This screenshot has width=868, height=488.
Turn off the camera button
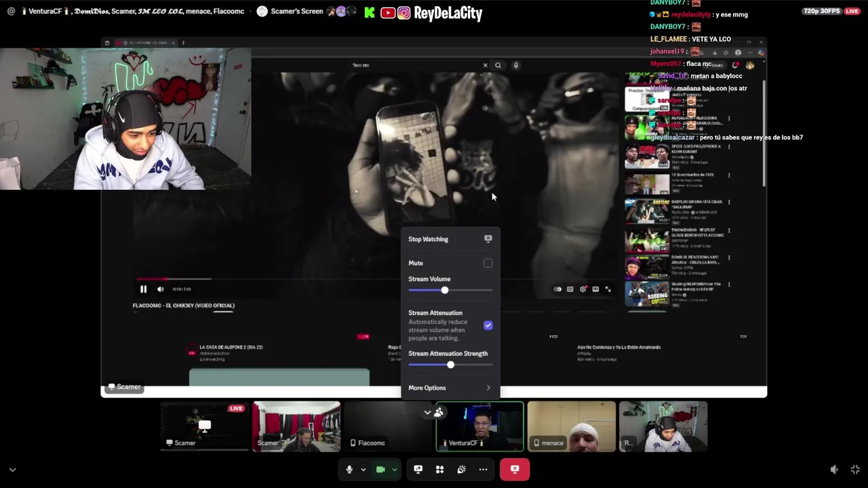click(380, 469)
